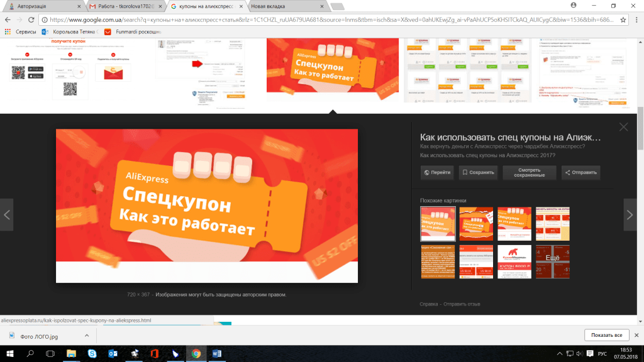This screenshot has width=644, height=362.
Task: Select the third similar image in the top row
Action: (514, 224)
